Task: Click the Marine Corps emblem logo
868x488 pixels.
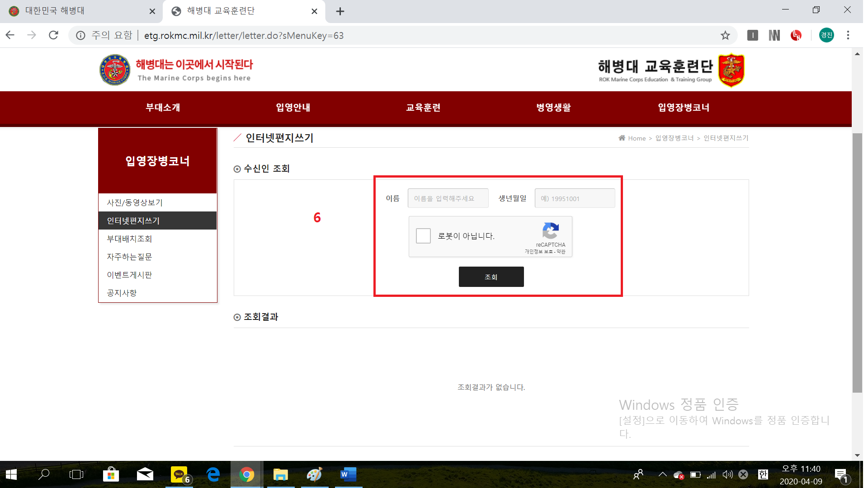Action: pyautogui.click(x=115, y=70)
